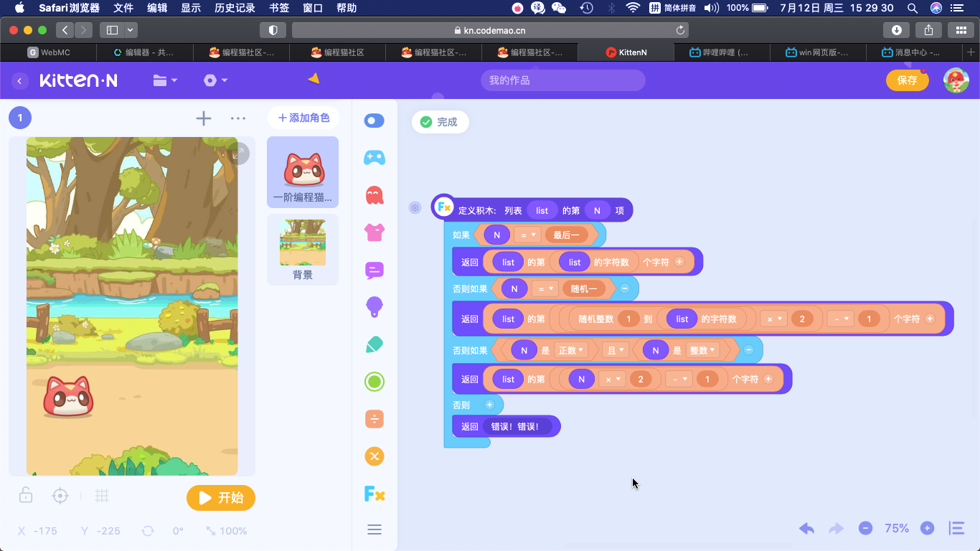980x551 pixels.
Task: Click the Safari share icon
Action: point(929,30)
